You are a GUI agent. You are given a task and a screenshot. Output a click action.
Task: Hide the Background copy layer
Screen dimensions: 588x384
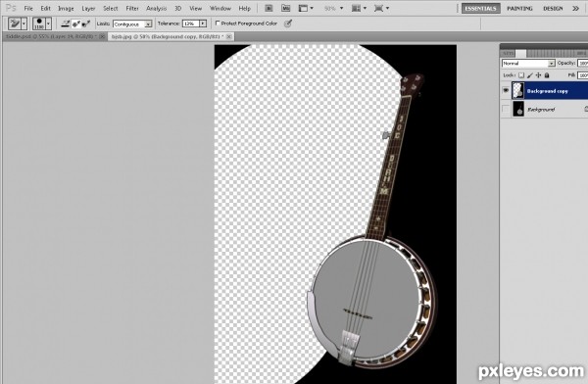506,90
